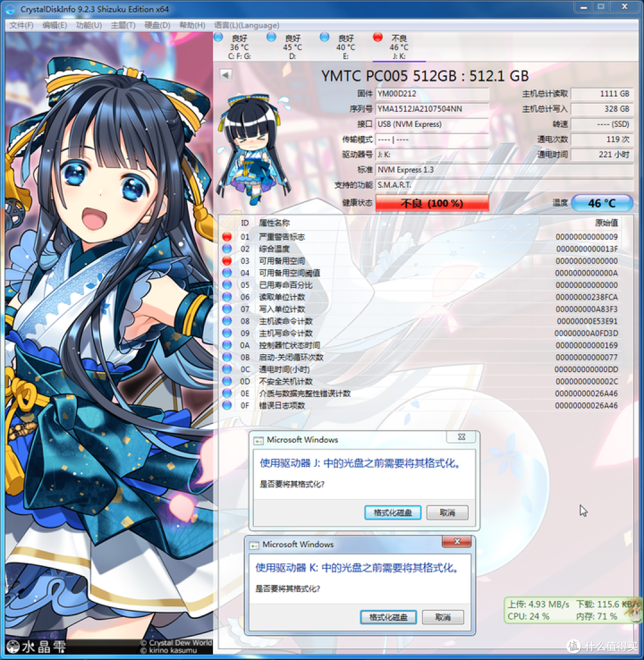Click status icon of 错误日志项数 row
This screenshot has height=660, width=644.
pos(227,405)
